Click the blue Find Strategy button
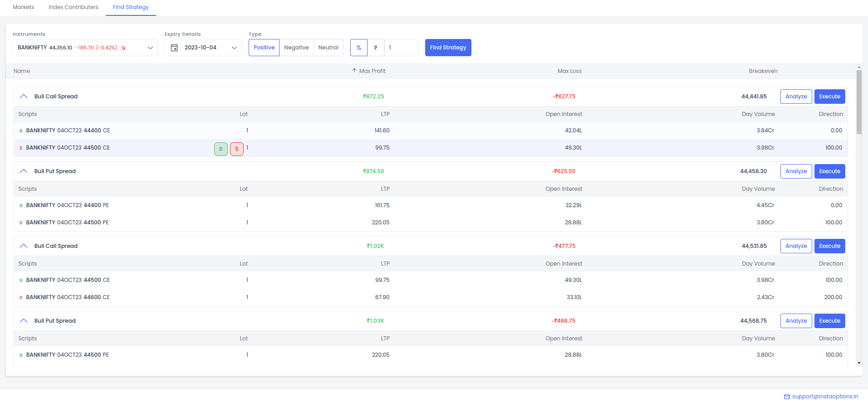The width and height of the screenshot is (868, 402). [x=448, y=48]
